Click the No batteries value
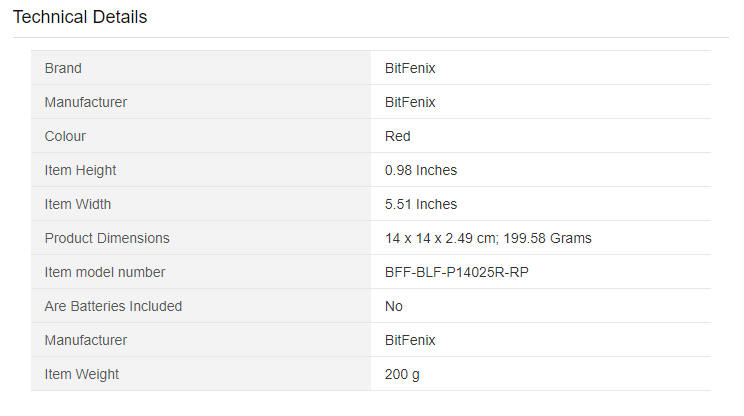 pos(394,306)
